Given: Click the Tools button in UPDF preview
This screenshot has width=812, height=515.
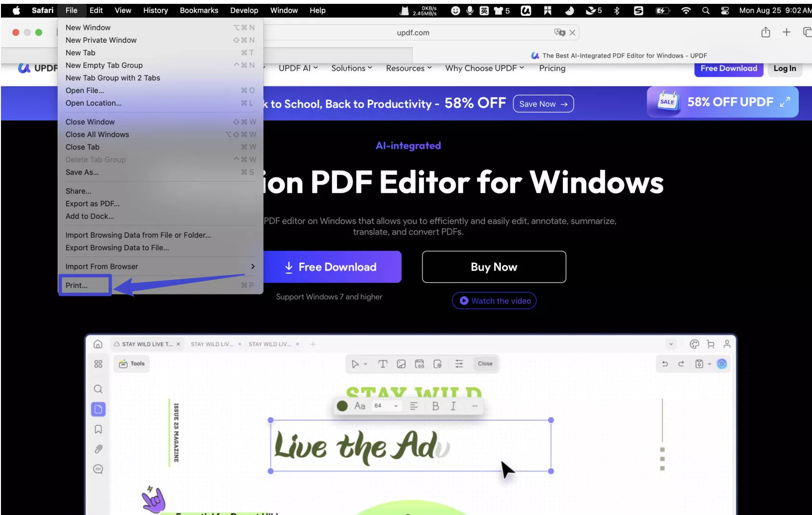Looking at the screenshot, I should [132, 364].
